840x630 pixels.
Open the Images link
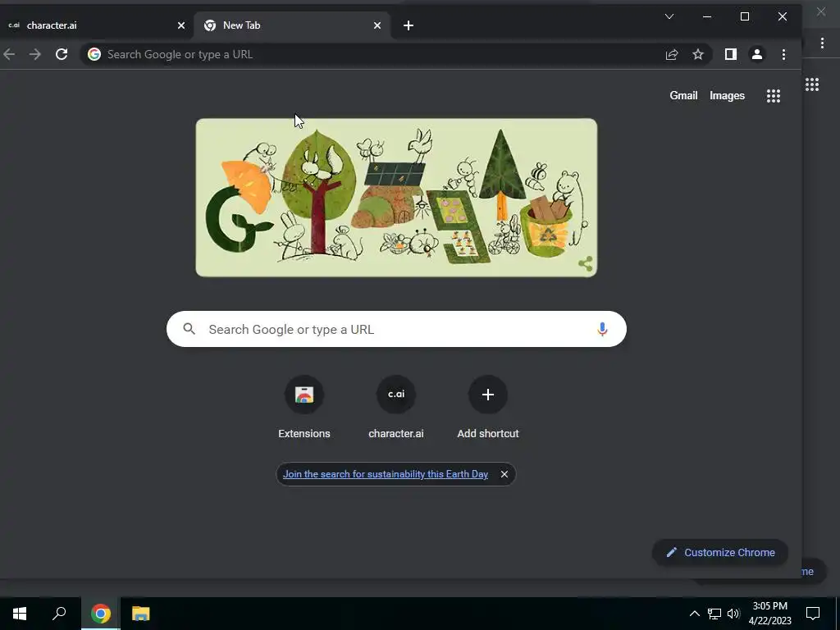pyautogui.click(x=727, y=95)
